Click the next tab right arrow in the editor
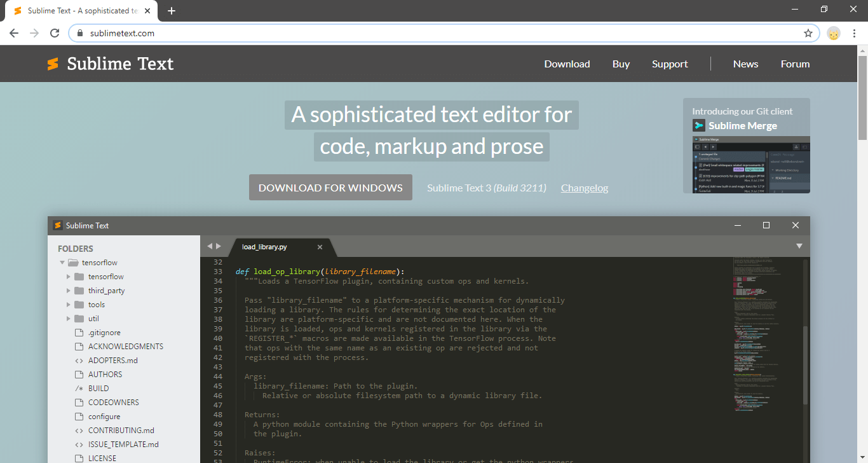Image resolution: width=868 pixels, height=463 pixels. [x=219, y=246]
